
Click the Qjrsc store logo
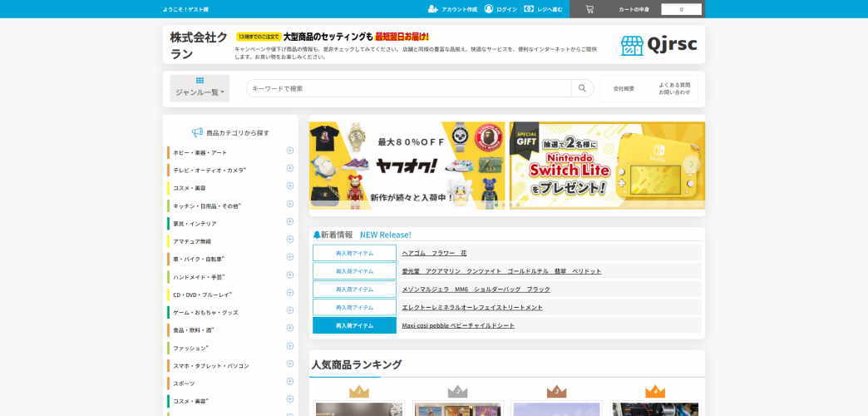pyautogui.click(x=658, y=45)
